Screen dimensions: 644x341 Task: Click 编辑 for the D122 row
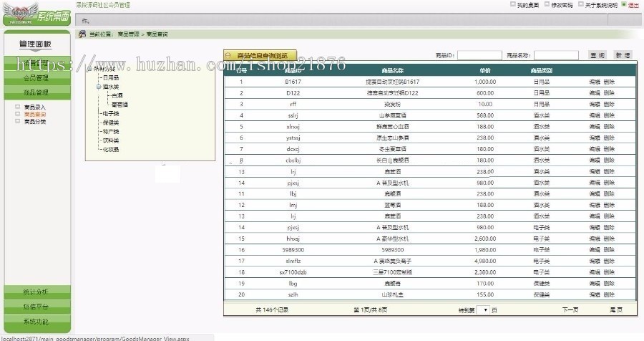click(595, 93)
